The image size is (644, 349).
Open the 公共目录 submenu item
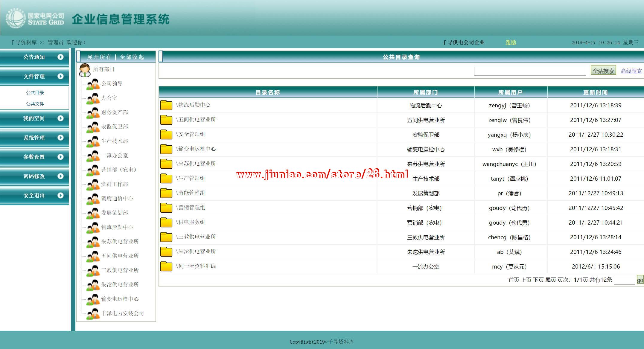[x=35, y=93]
